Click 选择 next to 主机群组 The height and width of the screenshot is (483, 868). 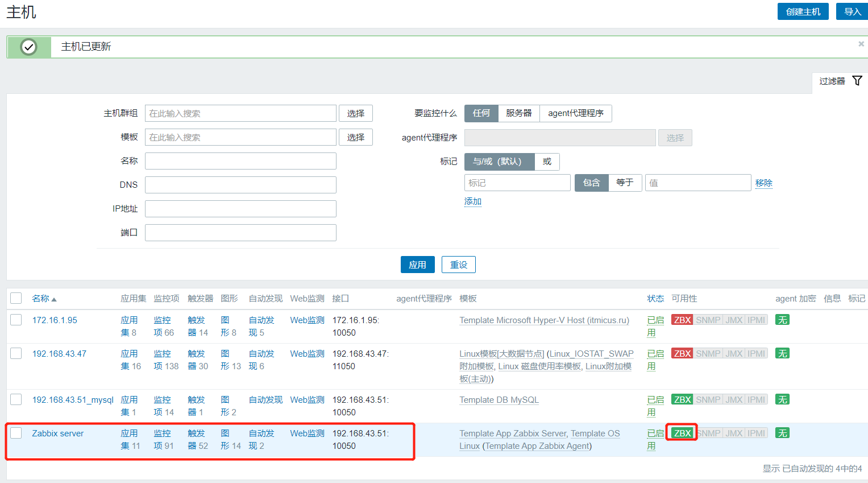click(356, 113)
